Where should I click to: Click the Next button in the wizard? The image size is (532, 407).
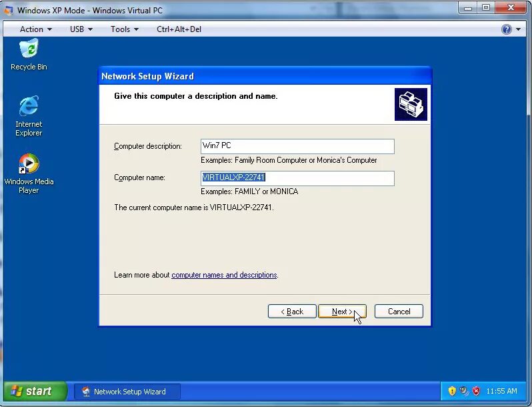click(x=342, y=312)
